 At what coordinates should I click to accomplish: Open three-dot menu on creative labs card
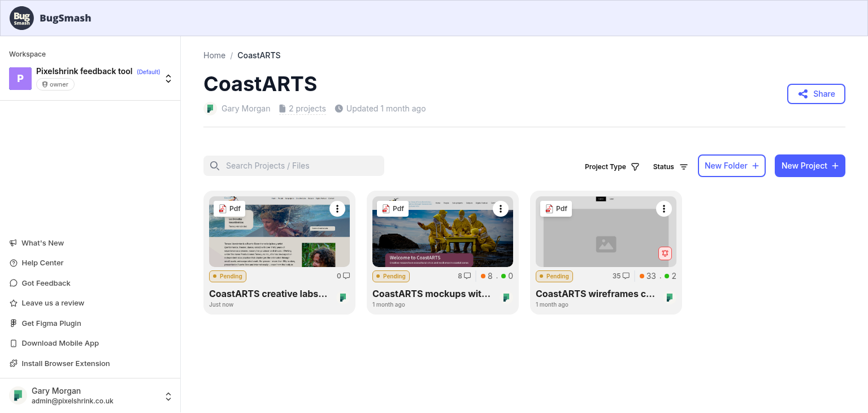point(337,209)
